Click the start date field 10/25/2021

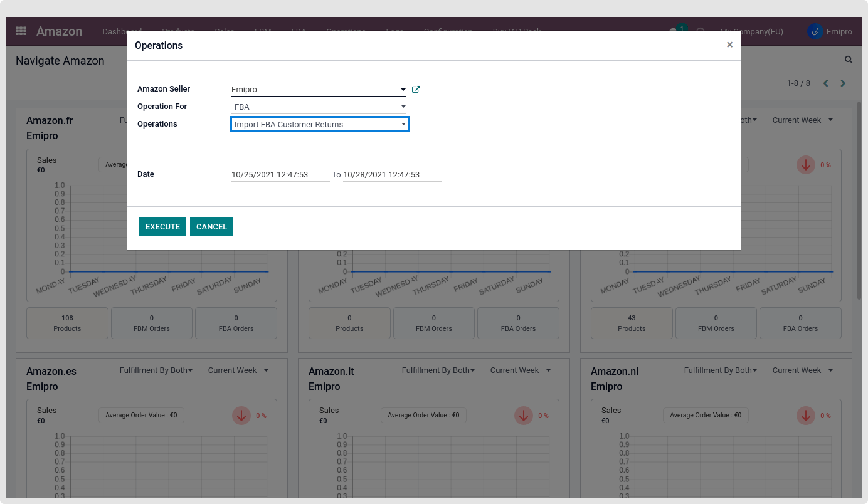click(x=280, y=175)
